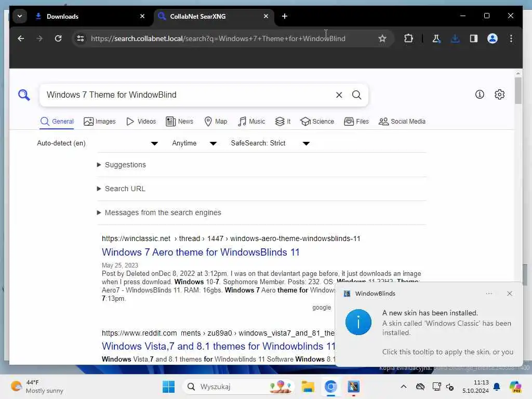Submit search with the magnifier button
Image resolution: width=532 pixels, height=399 pixels.
pyautogui.click(x=356, y=95)
